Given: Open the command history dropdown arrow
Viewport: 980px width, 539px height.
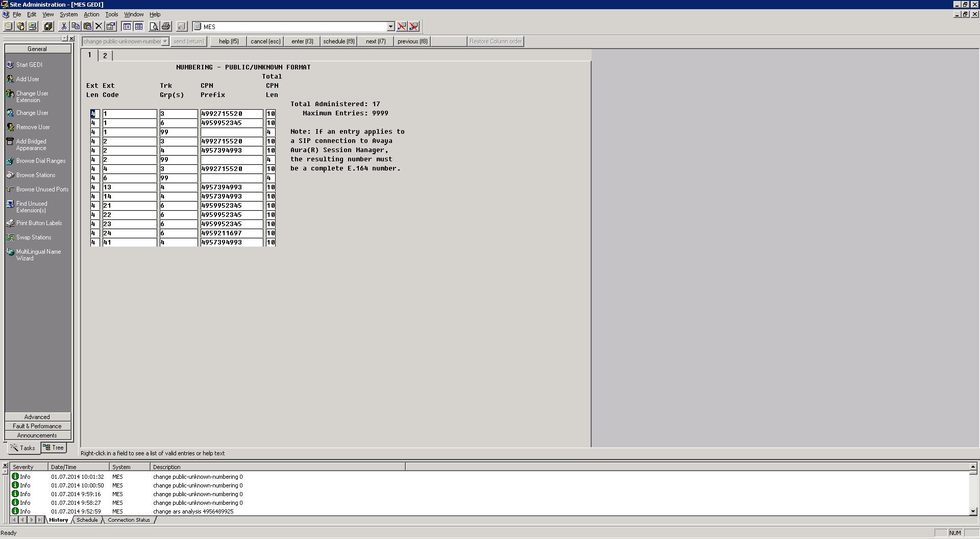Looking at the screenshot, I should click(x=165, y=41).
